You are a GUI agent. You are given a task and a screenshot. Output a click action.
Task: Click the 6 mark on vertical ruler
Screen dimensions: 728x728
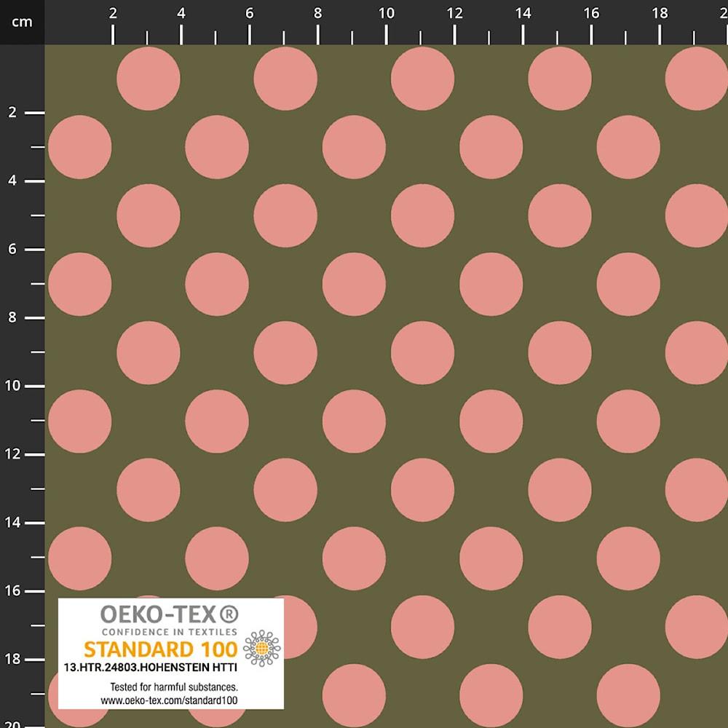tap(12, 249)
